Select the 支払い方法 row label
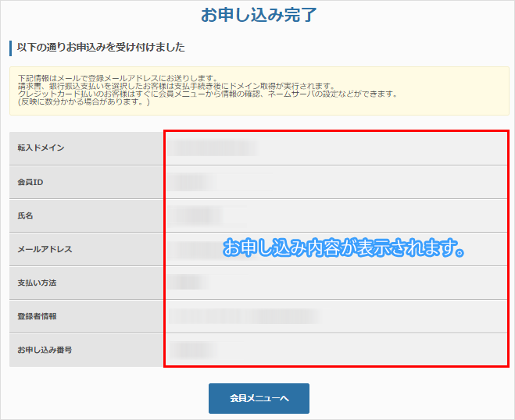 [37, 283]
